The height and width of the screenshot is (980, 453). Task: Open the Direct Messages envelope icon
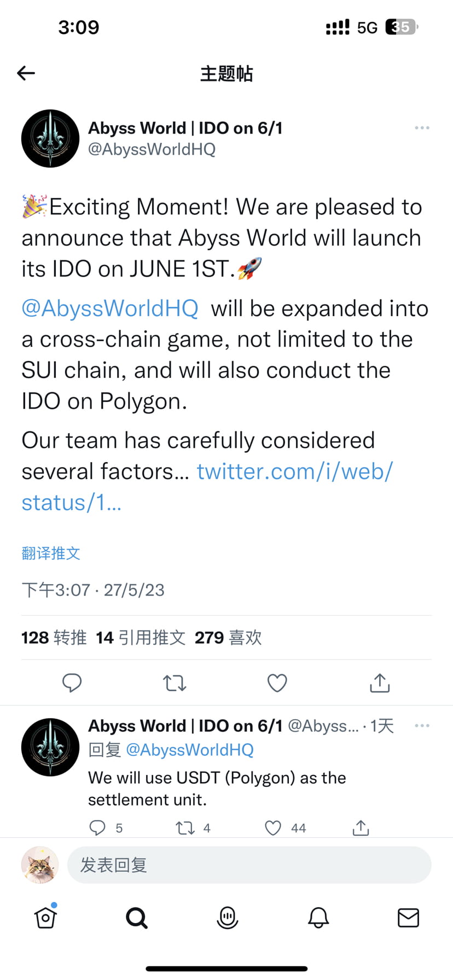[x=409, y=918]
